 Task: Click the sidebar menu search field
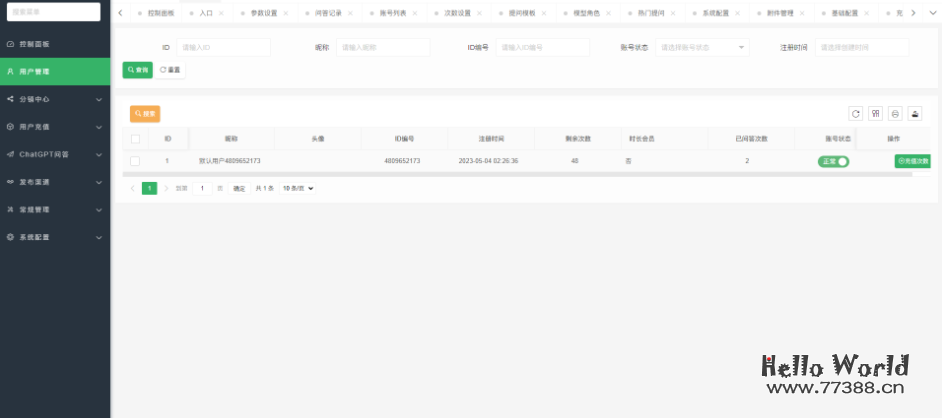pyautogui.click(x=53, y=12)
